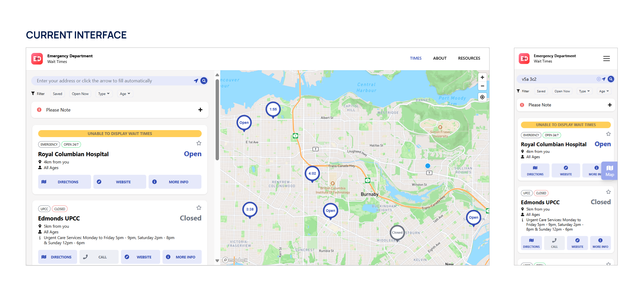Open the Filter options using the funnel icon
The width and height of the screenshot is (644, 293).
pos(33,93)
